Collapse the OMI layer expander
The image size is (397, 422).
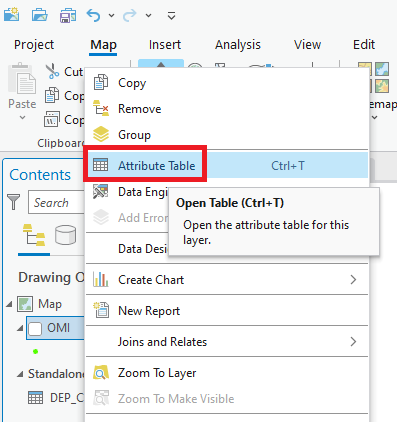tap(20, 328)
